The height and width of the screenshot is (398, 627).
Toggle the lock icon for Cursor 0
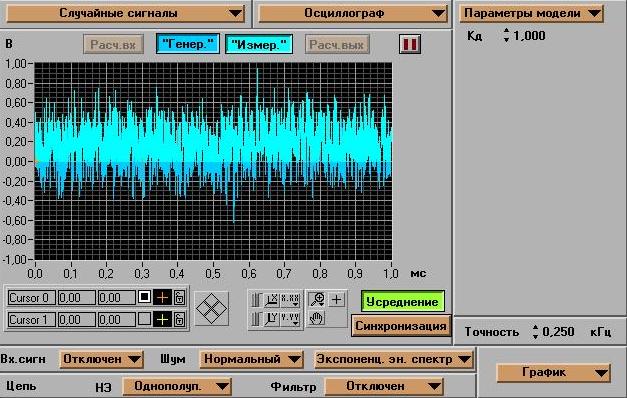pos(180,298)
